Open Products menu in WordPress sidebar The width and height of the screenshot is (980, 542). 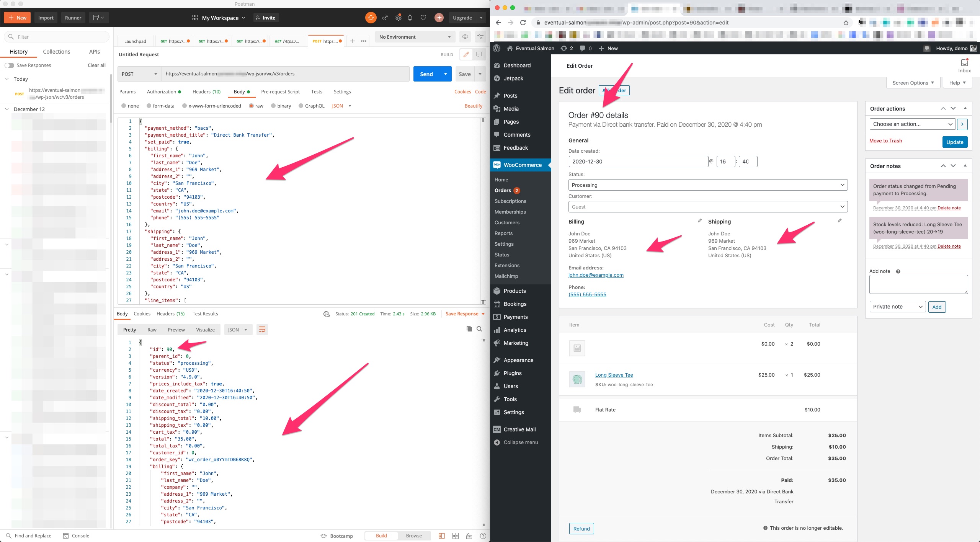click(514, 291)
